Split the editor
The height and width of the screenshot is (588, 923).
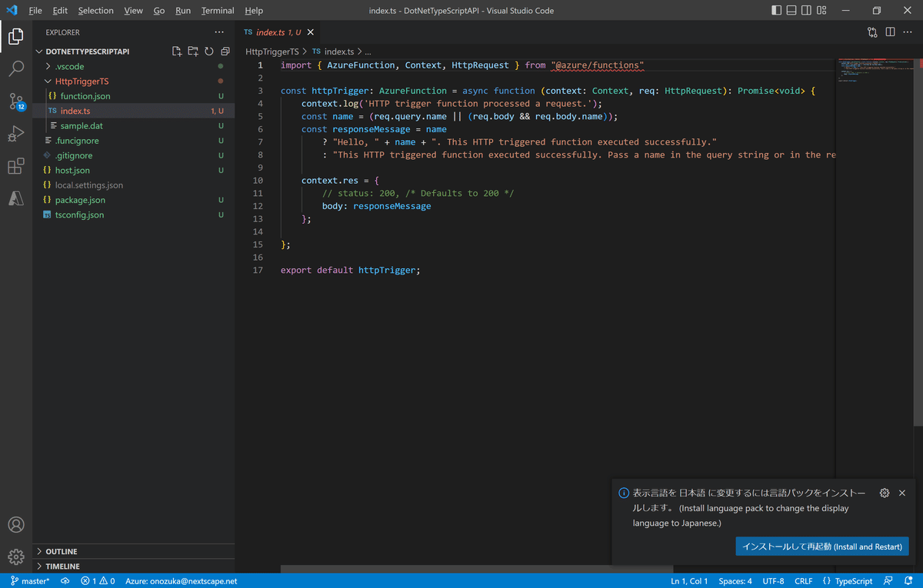click(x=890, y=32)
